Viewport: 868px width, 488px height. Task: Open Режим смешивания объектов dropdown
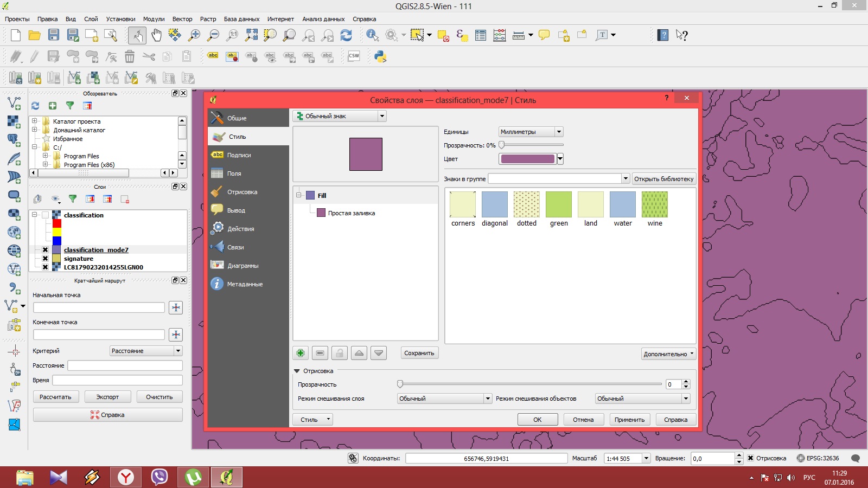tap(643, 399)
